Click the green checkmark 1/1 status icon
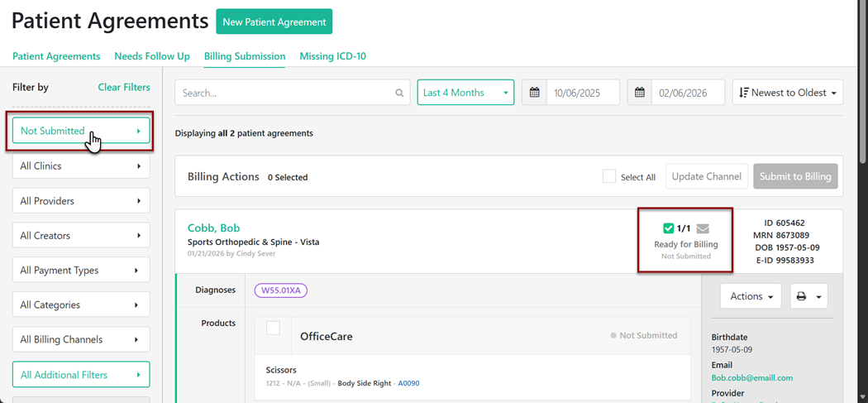The height and width of the screenshot is (403, 868). (669, 228)
